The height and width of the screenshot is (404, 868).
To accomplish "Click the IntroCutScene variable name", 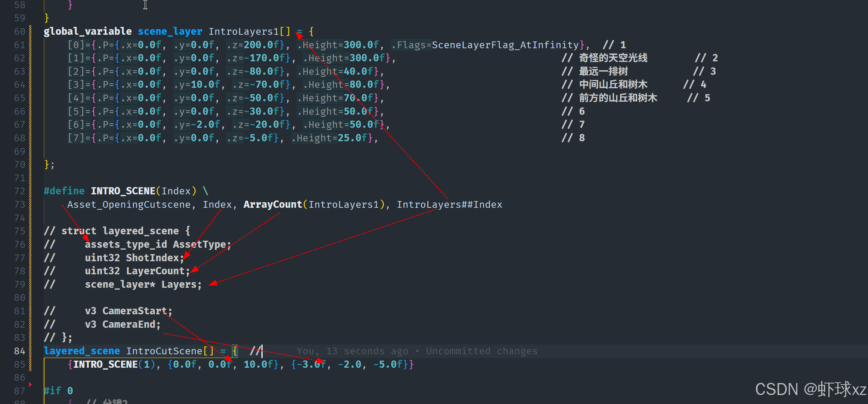I will [164, 351].
